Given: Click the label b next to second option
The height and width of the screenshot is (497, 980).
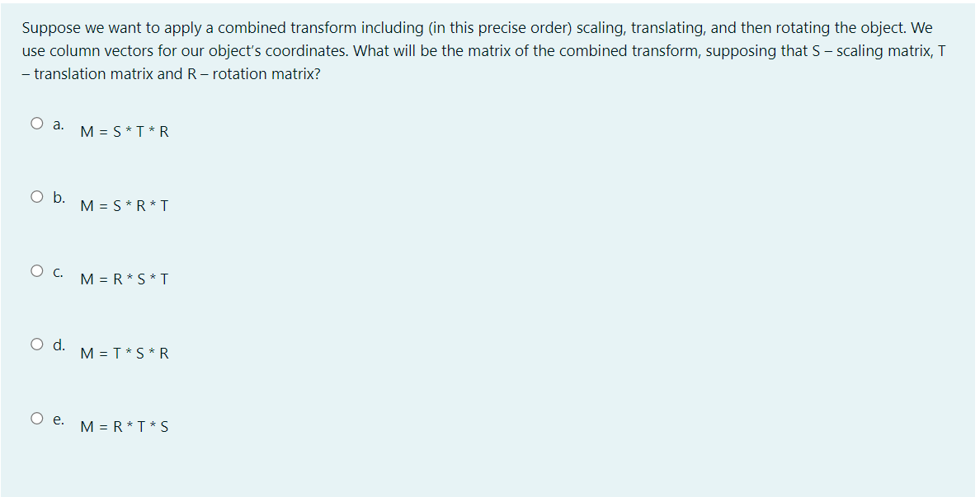Looking at the screenshot, I should [58, 197].
